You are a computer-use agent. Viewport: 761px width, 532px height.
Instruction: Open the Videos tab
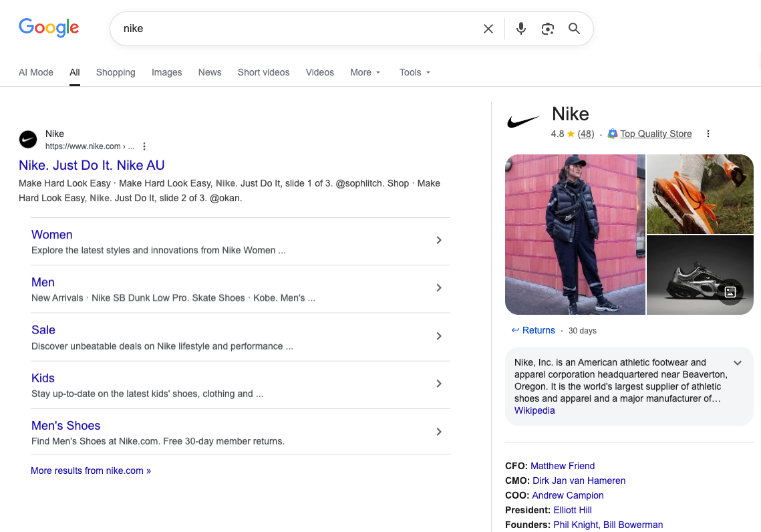[320, 72]
